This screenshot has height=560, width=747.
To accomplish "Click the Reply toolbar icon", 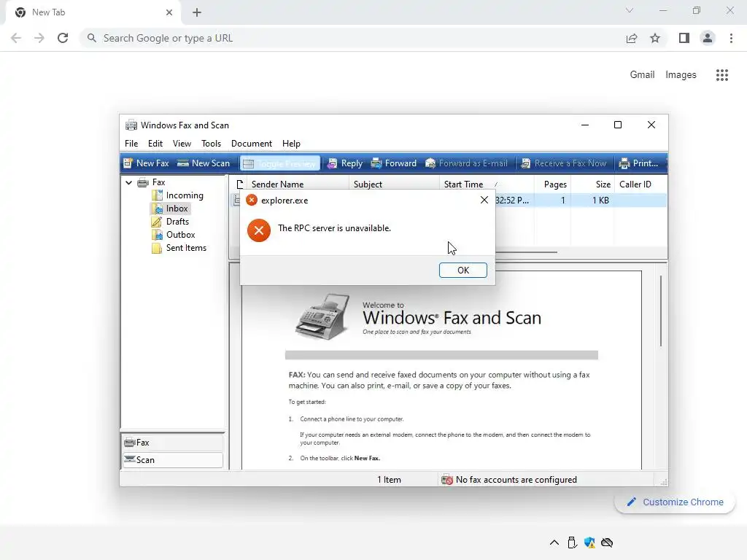I will point(345,163).
